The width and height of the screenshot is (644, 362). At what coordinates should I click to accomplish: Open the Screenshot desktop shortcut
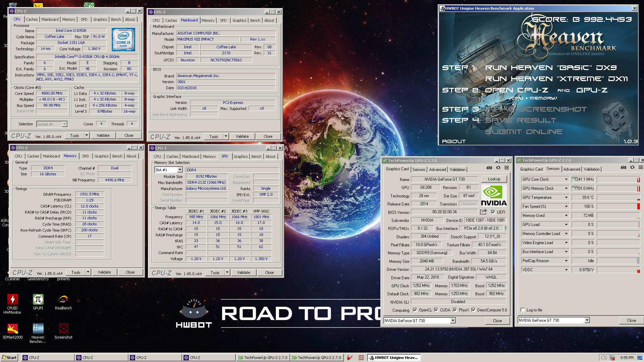coord(63,331)
